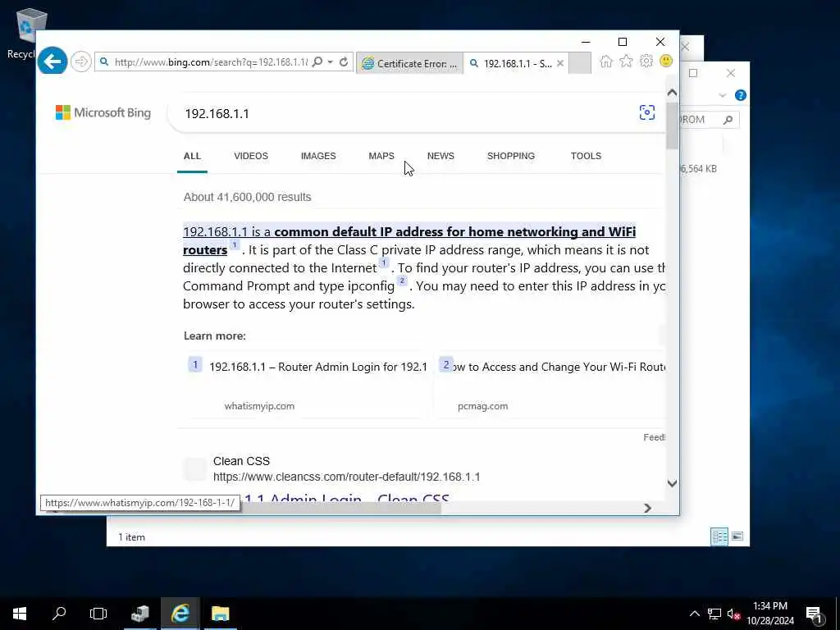Click citation 1 superscript after 'routers'

[234, 245]
